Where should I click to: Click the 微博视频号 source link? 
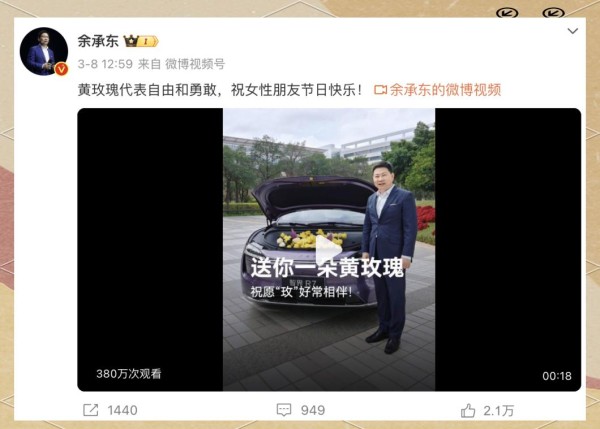[195, 64]
